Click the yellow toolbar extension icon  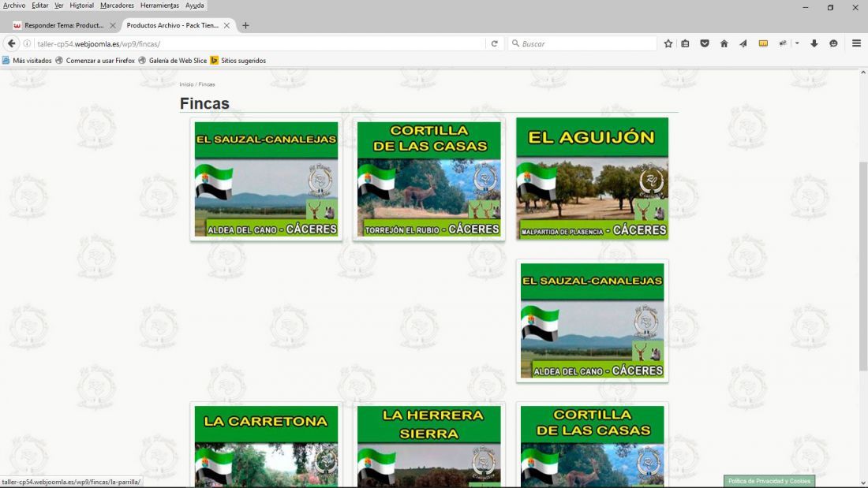click(763, 43)
